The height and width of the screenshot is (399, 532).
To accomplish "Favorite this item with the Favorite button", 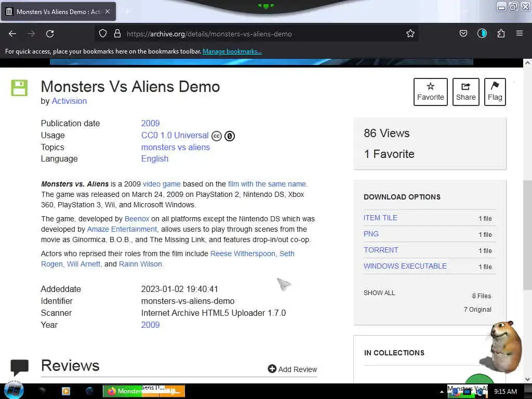I will (x=431, y=92).
